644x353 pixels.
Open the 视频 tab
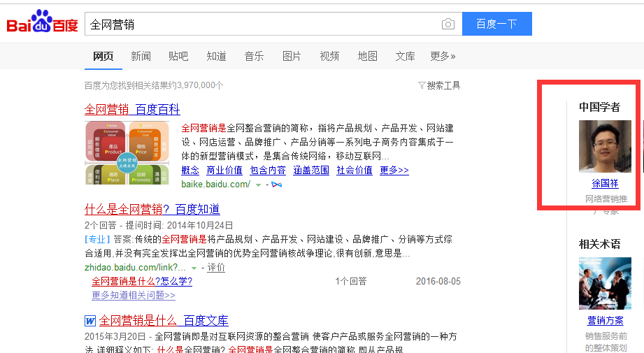(x=329, y=56)
